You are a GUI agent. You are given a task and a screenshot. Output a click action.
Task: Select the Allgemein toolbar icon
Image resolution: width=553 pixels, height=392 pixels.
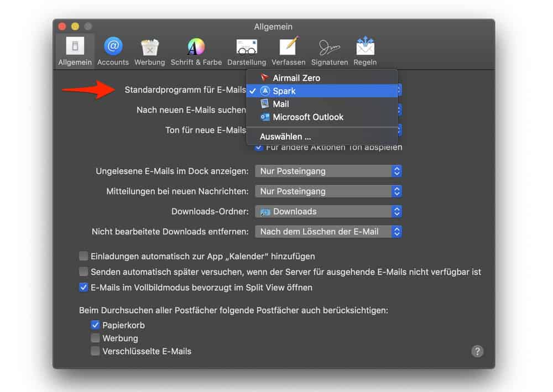click(75, 51)
